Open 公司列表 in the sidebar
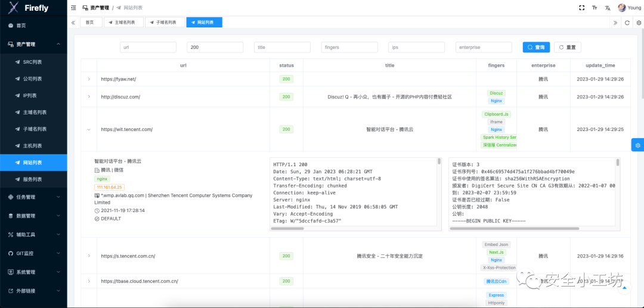The height and width of the screenshot is (308, 644). [x=33, y=79]
